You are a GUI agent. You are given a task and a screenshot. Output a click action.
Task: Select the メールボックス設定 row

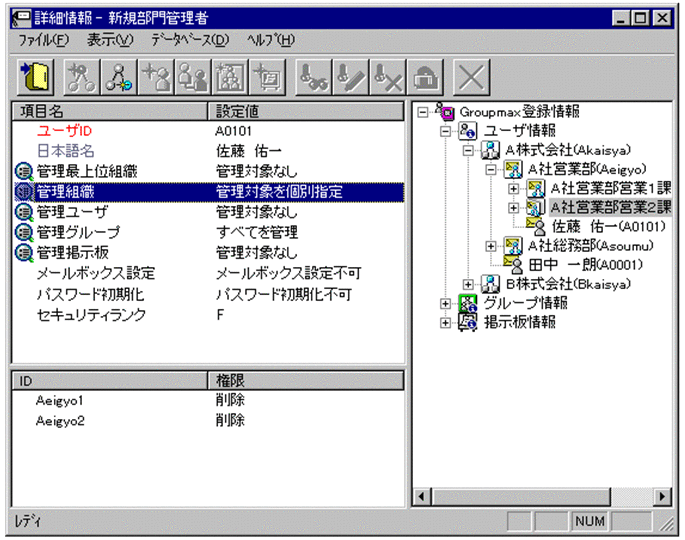(209, 273)
